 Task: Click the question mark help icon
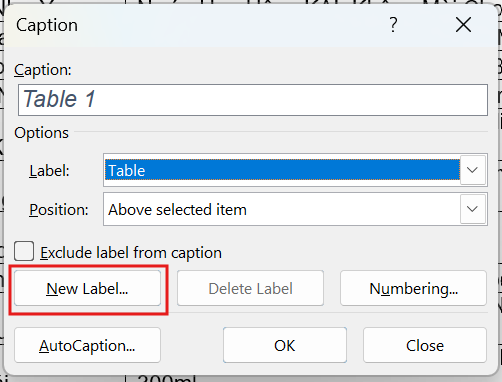[393, 25]
